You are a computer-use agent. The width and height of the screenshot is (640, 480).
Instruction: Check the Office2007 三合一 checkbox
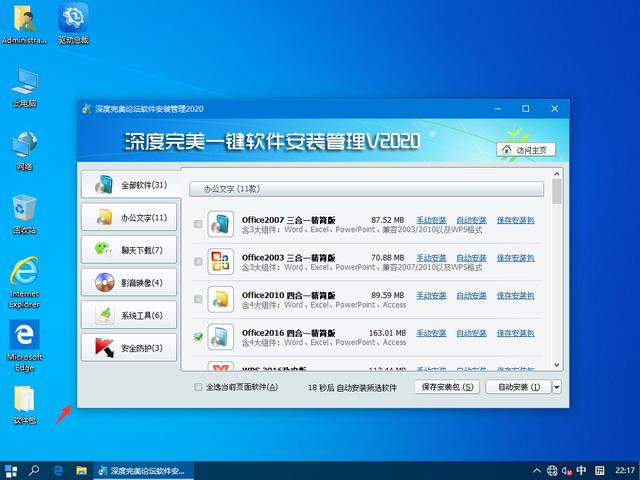point(198,224)
